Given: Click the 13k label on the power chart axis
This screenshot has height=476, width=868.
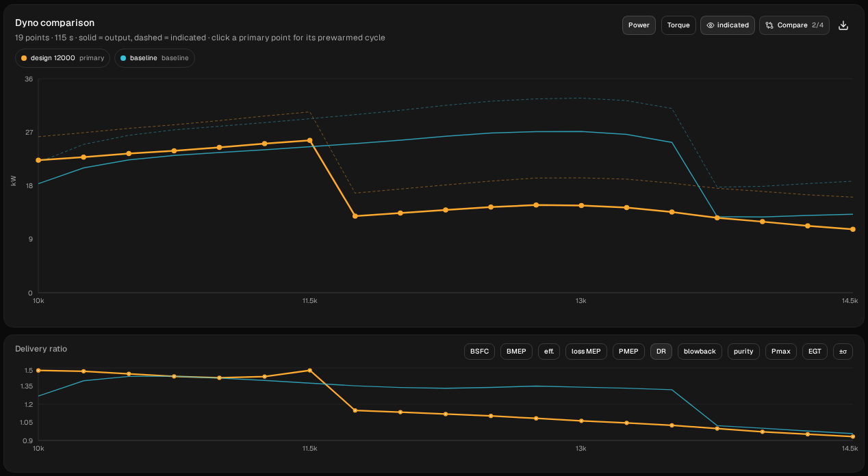Looking at the screenshot, I should click(581, 301).
